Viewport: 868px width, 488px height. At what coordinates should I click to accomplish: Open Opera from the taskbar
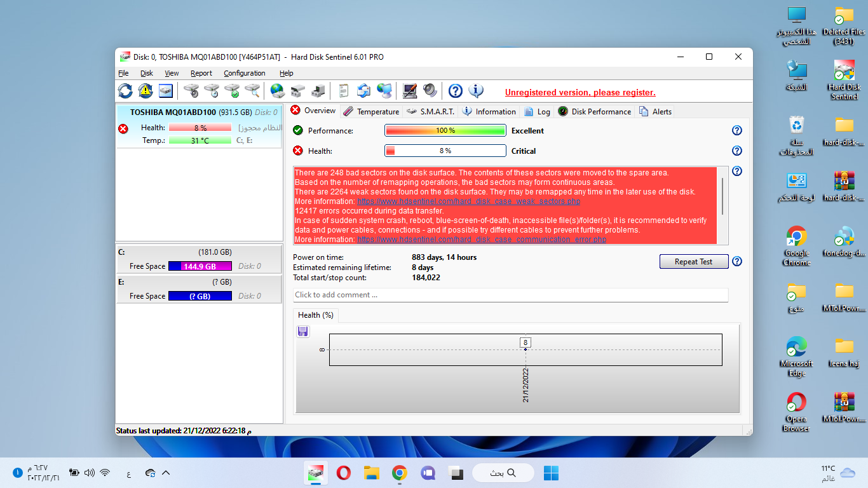tap(344, 473)
